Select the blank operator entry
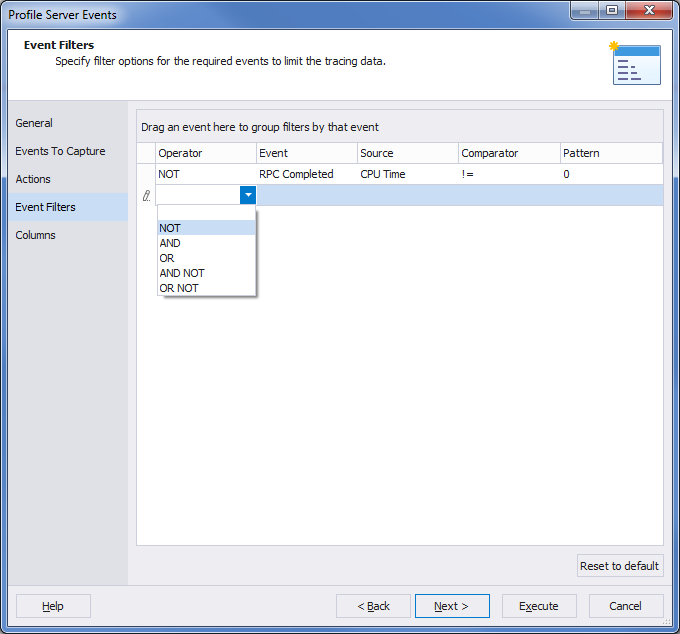 (x=206, y=213)
